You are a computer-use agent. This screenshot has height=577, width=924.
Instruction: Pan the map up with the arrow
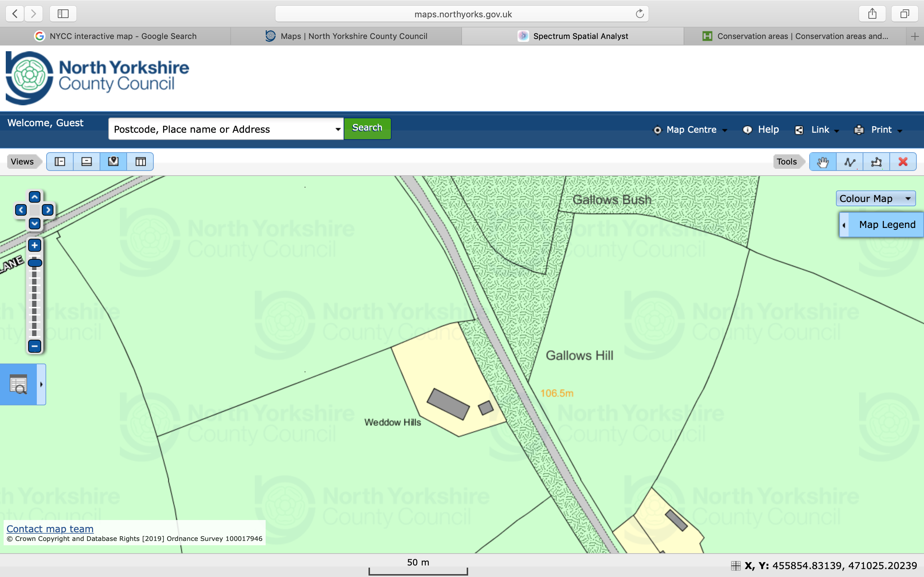pos(34,197)
